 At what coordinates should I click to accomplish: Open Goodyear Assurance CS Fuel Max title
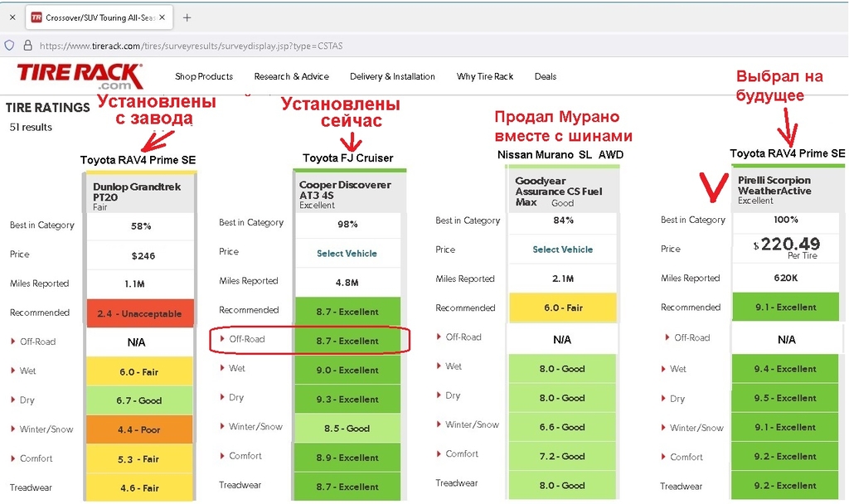coord(558,191)
